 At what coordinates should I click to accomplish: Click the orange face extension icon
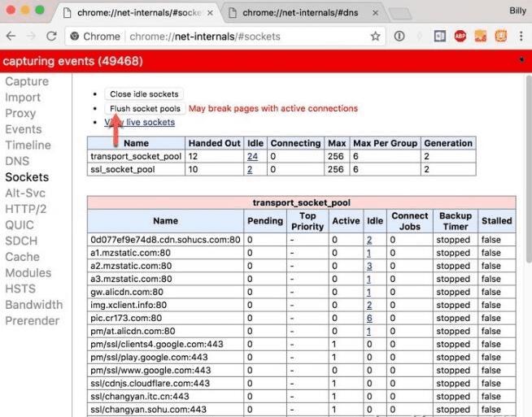pos(501,36)
